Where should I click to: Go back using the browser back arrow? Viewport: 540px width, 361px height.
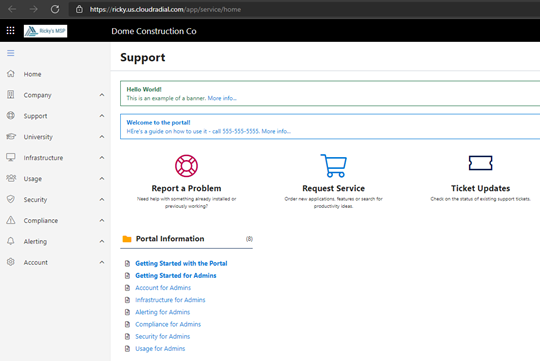12,9
